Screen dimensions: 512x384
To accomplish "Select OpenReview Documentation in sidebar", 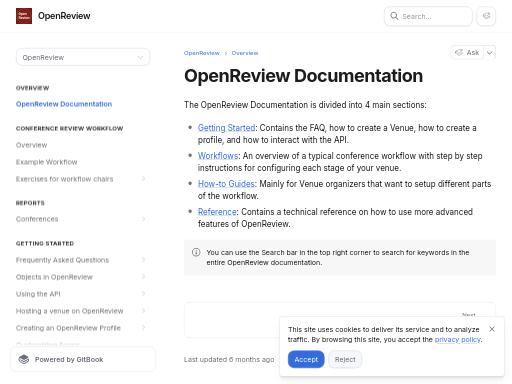I will point(64,104).
